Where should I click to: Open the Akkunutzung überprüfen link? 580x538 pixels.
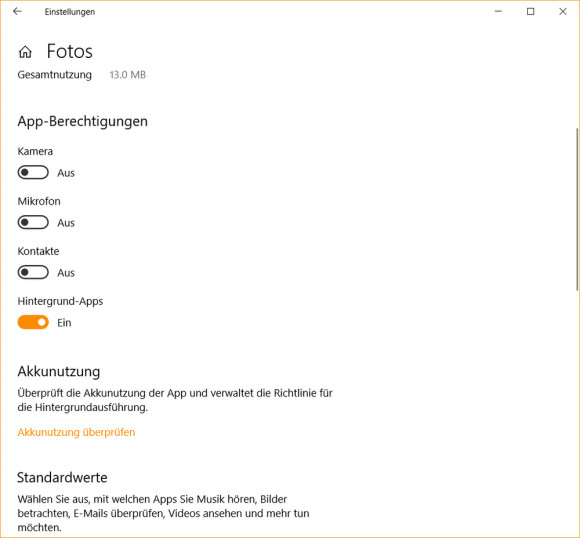[x=76, y=432]
